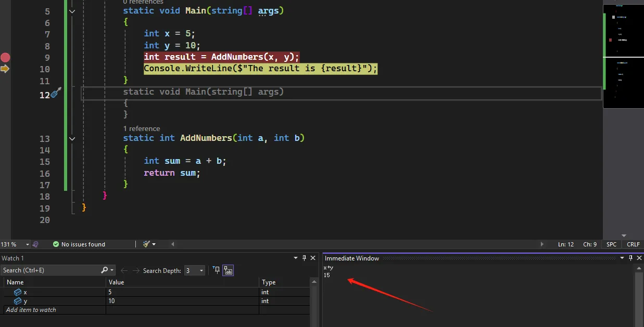Click the value 5 cell for x
Image resolution: width=644 pixels, height=327 pixels.
pyautogui.click(x=183, y=292)
